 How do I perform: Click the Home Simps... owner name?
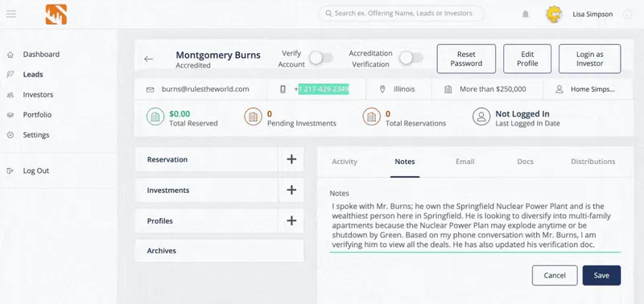point(592,89)
